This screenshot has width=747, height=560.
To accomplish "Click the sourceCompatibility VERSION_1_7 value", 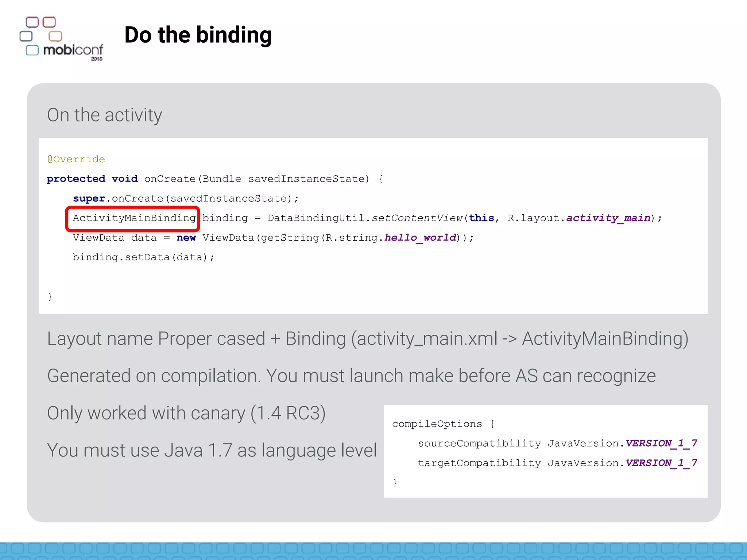I will click(661, 443).
